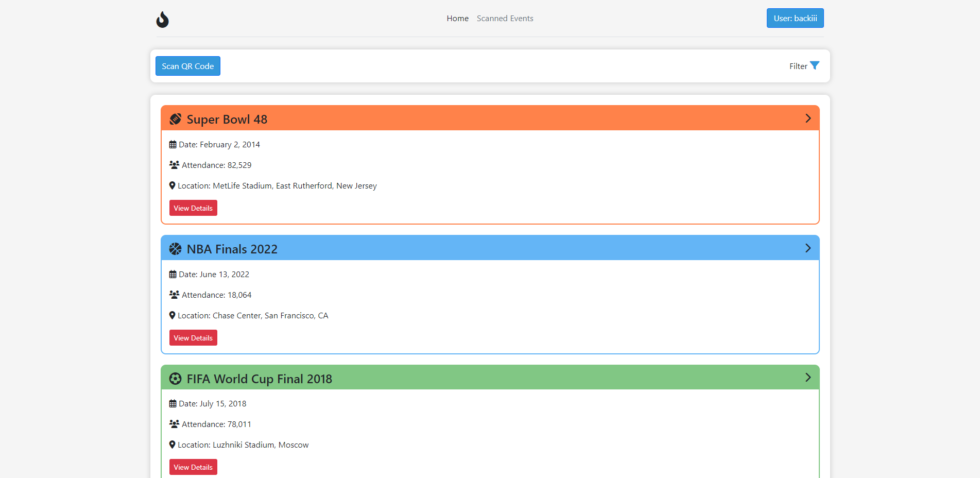Click calendar icon beside June 13, 2022
Viewport: 980px width, 478px height.
click(x=173, y=275)
